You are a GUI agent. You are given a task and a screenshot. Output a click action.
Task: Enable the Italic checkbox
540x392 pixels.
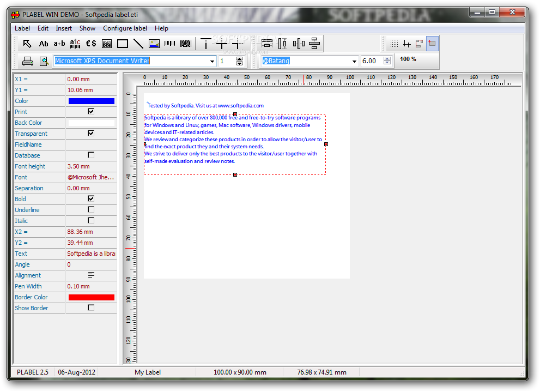pyautogui.click(x=91, y=220)
